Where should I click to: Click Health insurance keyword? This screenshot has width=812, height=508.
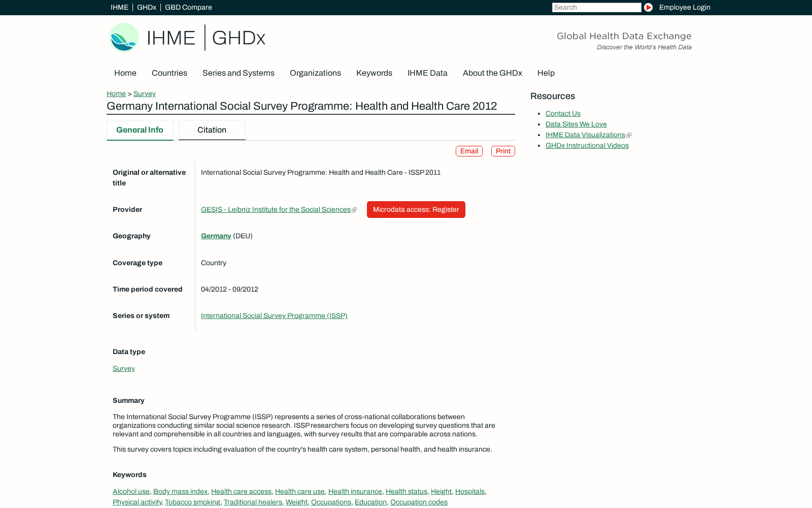click(355, 491)
